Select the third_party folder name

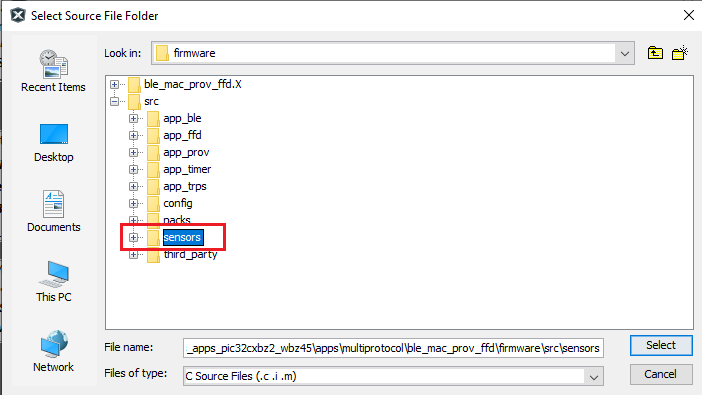[190, 254]
